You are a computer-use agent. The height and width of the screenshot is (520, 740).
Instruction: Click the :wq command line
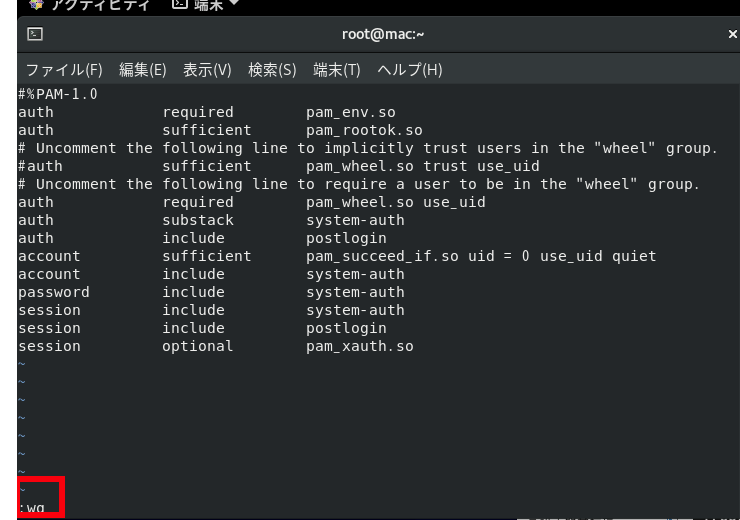pyautogui.click(x=32, y=508)
